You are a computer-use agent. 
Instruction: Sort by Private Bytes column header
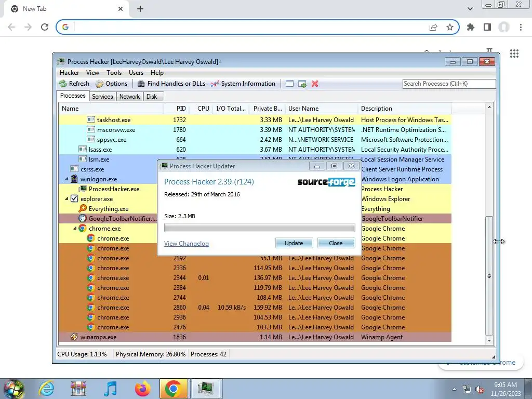[x=268, y=109]
